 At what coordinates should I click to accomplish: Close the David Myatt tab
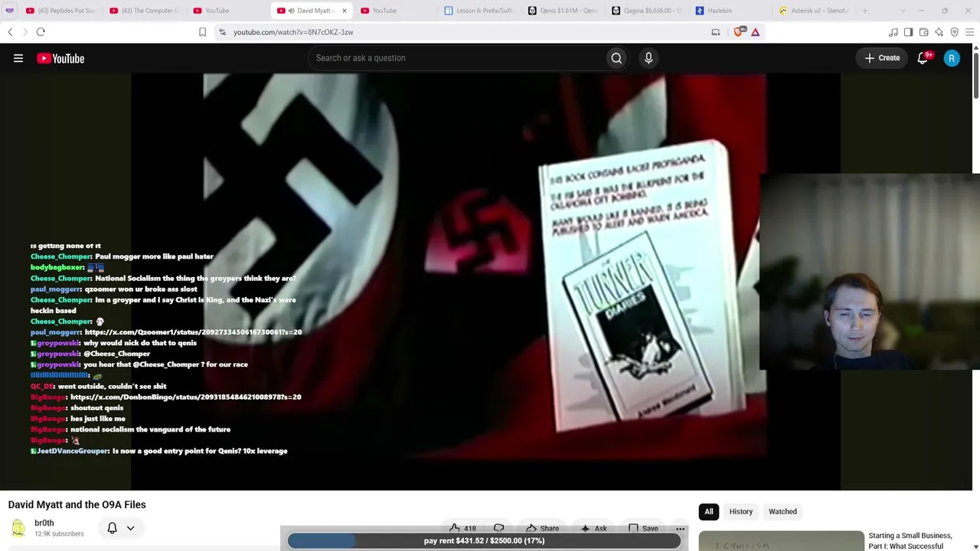click(x=344, y=11)
